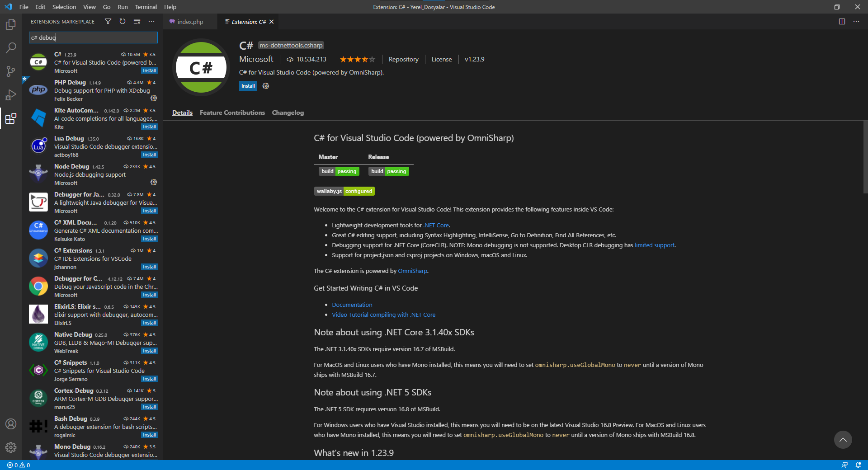Open the Accounts menu icon

coord(11,424)
